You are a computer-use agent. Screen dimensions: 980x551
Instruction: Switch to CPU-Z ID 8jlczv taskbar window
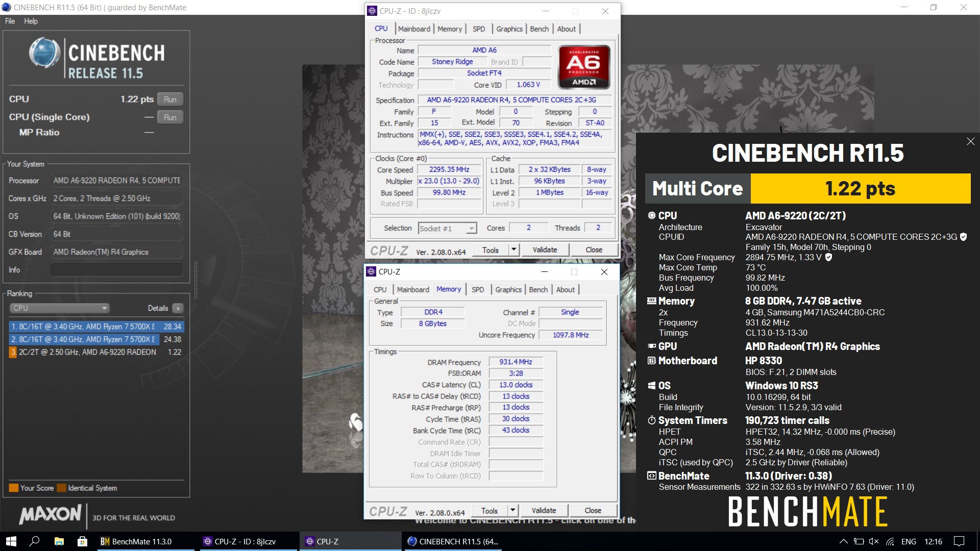(248, 541)
